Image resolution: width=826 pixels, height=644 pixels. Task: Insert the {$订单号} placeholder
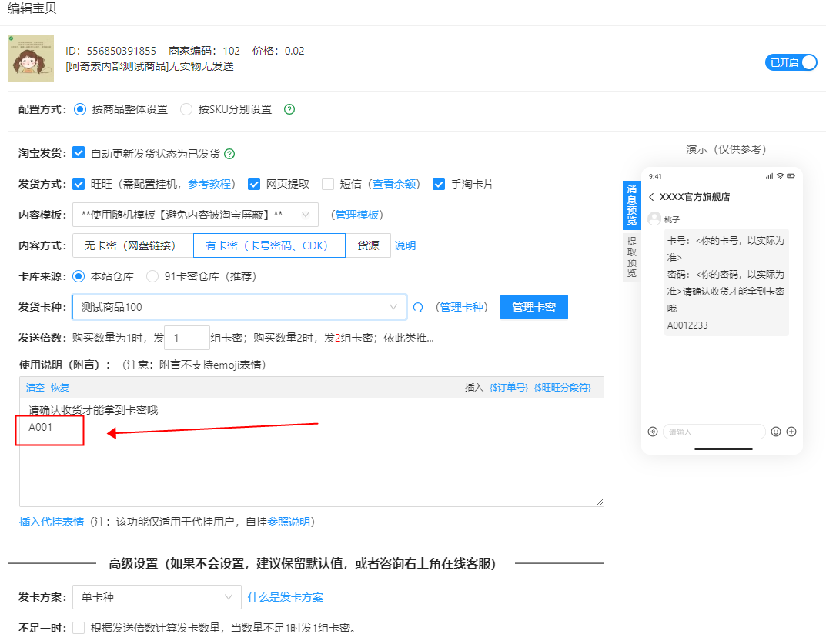tap(509, 388)
